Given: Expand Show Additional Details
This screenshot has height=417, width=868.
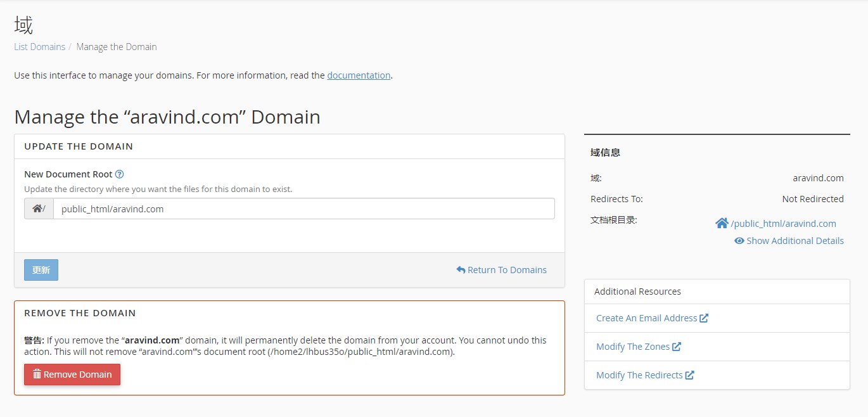Looking at the screenshot, I should (x=795, y=241).
